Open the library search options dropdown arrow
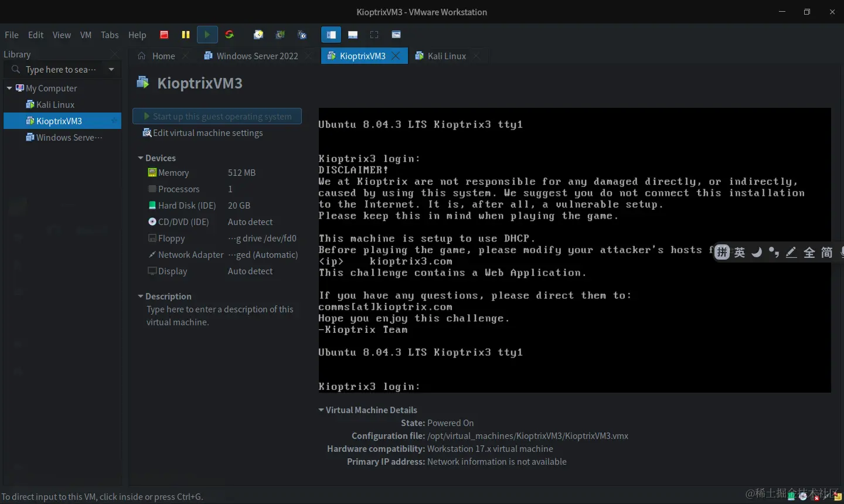Image resolution: width=844 pixels, height=504 pixels. click(111, 69)
